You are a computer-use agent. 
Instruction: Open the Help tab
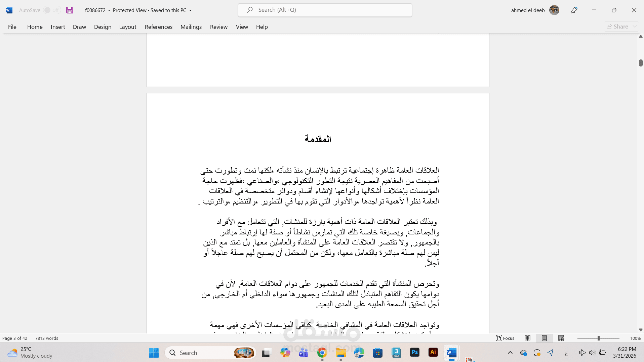pos(262,27)
